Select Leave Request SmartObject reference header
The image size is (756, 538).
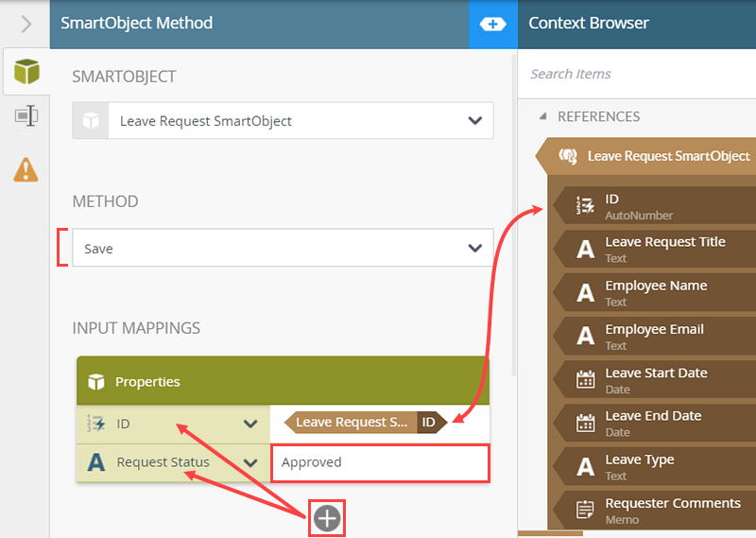(x=646, y=156)
